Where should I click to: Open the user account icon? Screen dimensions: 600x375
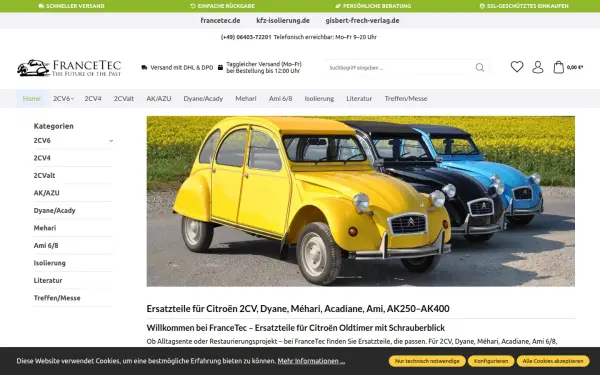tap(538, 67)
